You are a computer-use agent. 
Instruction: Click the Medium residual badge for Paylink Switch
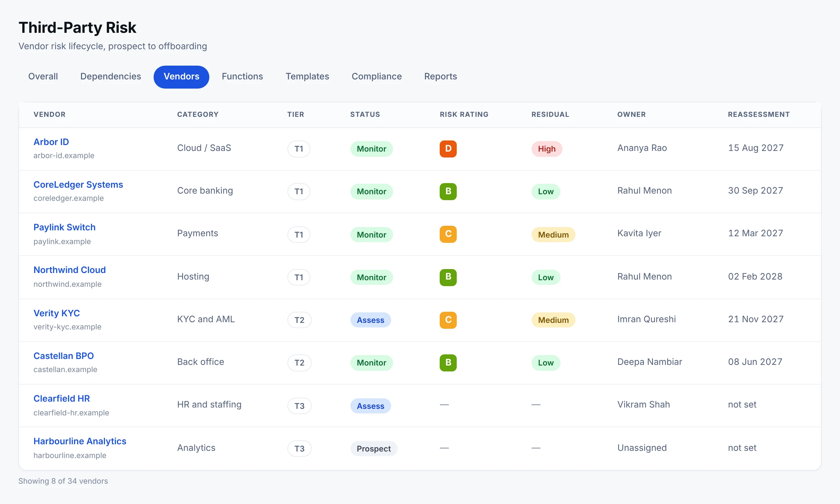coord(553,234)
